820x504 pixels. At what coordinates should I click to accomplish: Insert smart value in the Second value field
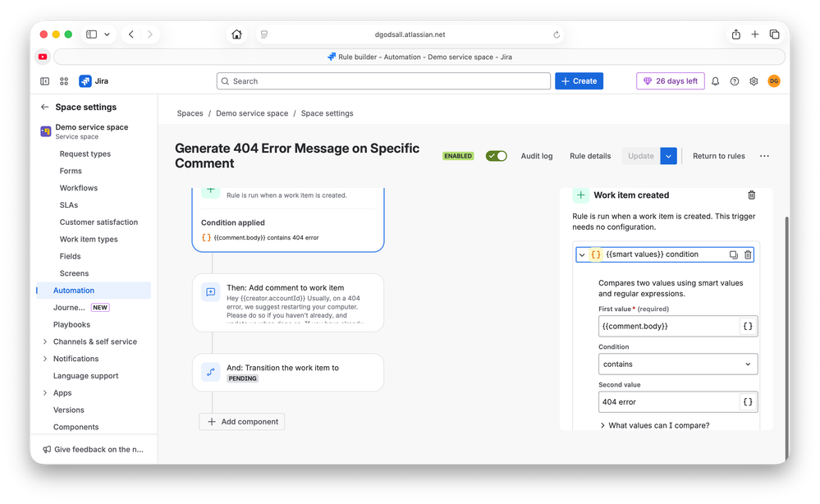(748, 402)
